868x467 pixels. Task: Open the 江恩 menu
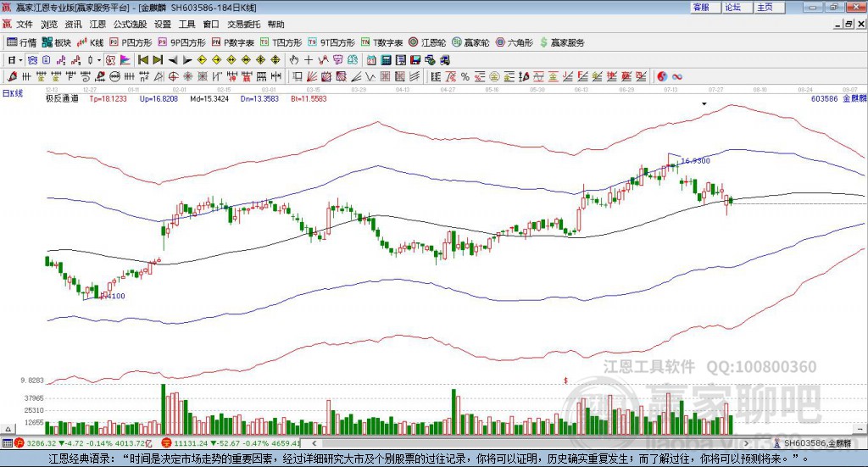[x=97, y=25]
